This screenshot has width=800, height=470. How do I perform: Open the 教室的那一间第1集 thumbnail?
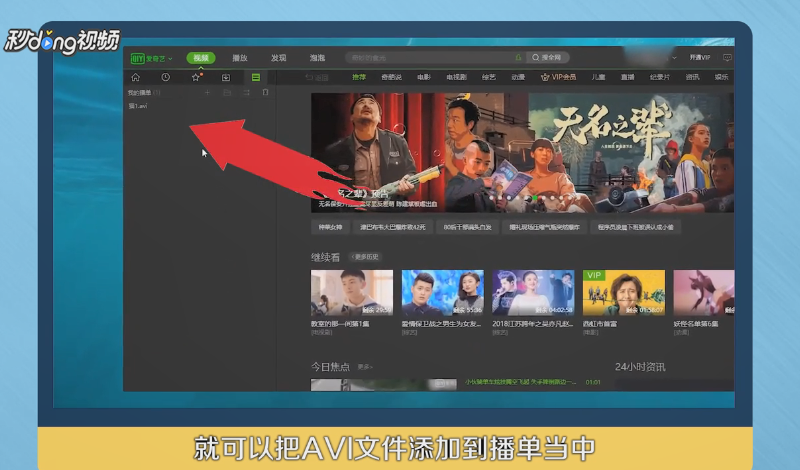[352, 292]
